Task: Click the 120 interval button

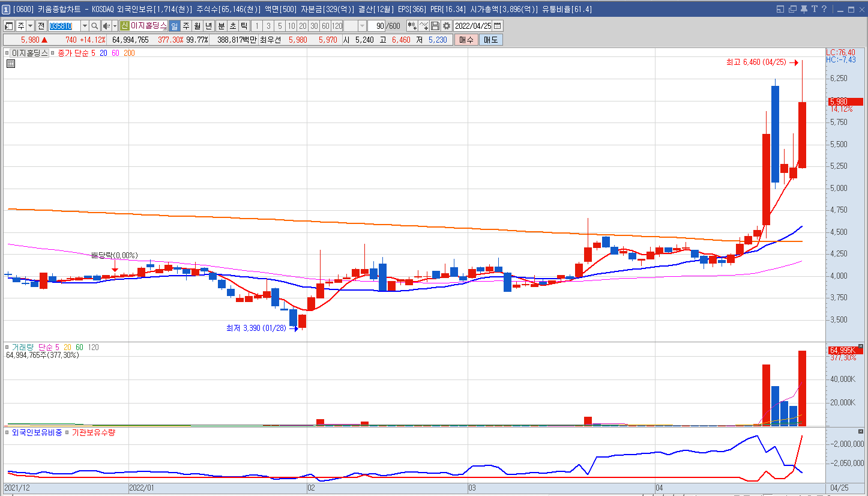Action: 337,26
